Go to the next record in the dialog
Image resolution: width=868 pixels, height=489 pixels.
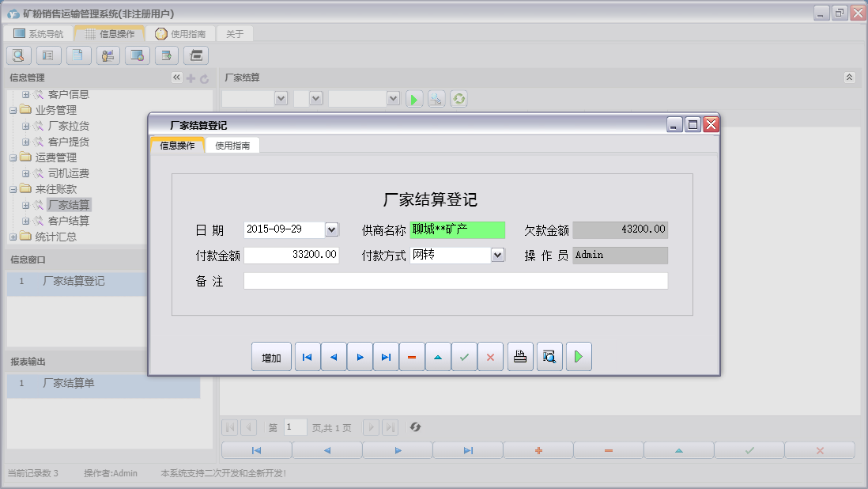click(360, 358)
